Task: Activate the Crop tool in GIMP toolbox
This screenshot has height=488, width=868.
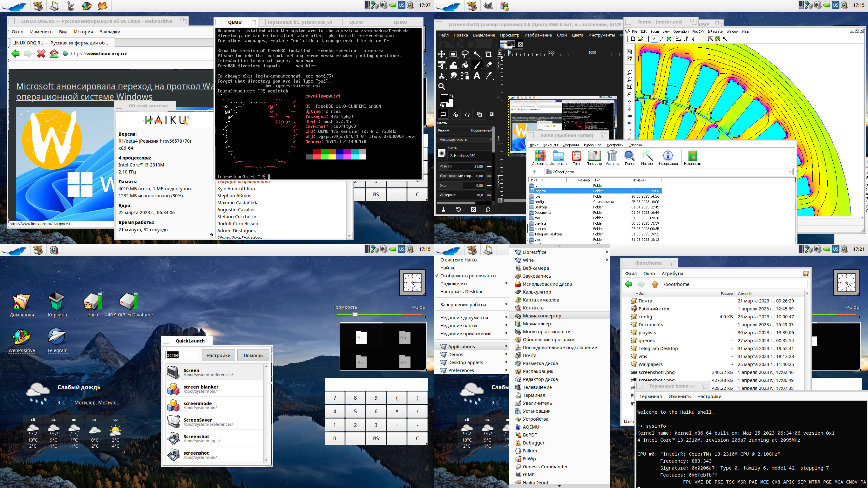Action: tap(489, 54)
